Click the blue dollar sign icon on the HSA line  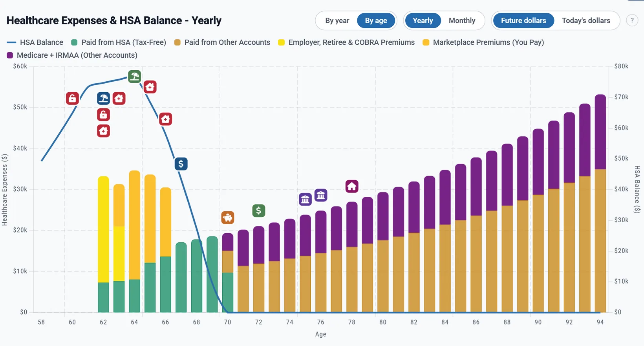point(181,164)
